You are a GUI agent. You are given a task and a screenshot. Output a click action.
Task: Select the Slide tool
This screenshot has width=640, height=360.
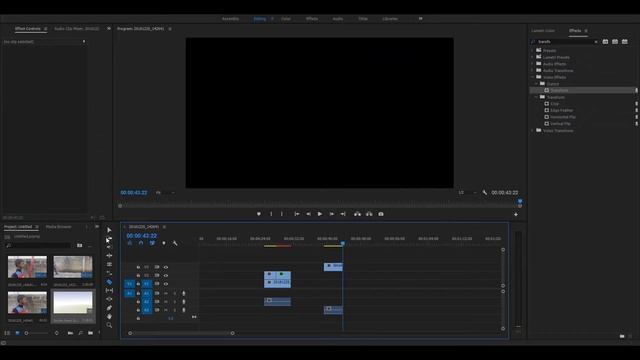(x=109, y=299)
